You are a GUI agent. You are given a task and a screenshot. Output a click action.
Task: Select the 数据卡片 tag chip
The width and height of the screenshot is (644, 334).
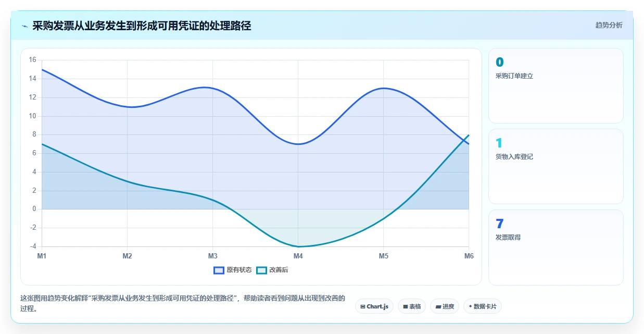[x=482, y=306]
